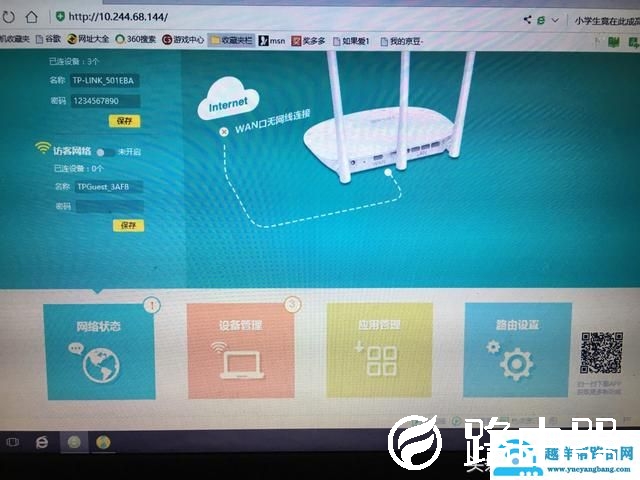
Task: Open the 谷歌 bookmark
Action: [x=48, y=39]
